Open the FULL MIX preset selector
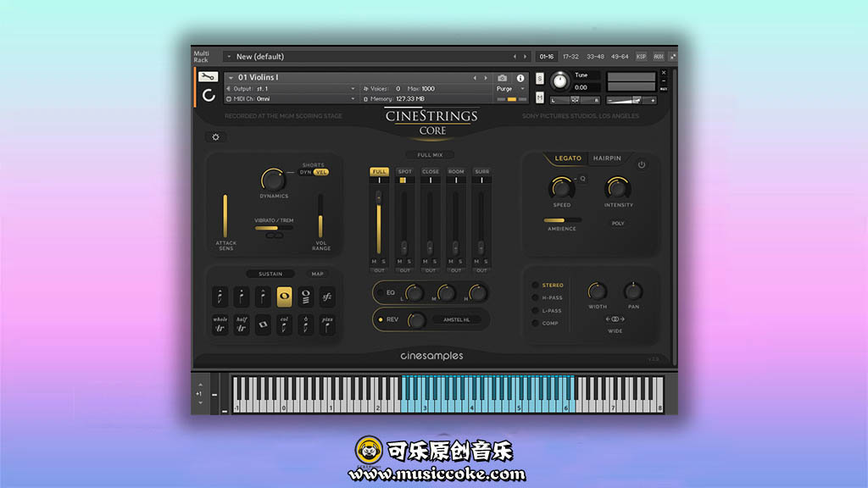This screenshot has width=868, height=488. tap(430, 155)
